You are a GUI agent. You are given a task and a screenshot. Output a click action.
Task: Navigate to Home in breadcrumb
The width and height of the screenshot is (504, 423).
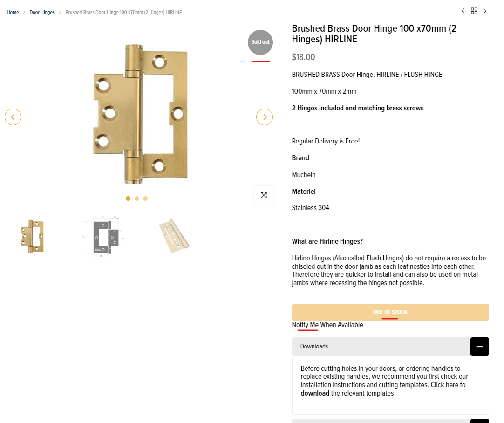13,12
